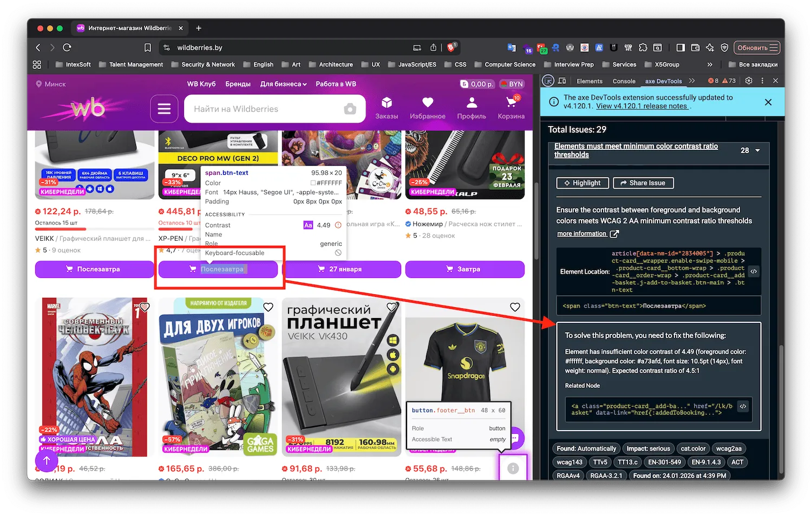Click the 8 errors badge in DevTools
The image size is (812, 516).
click(x=713, y=81)
